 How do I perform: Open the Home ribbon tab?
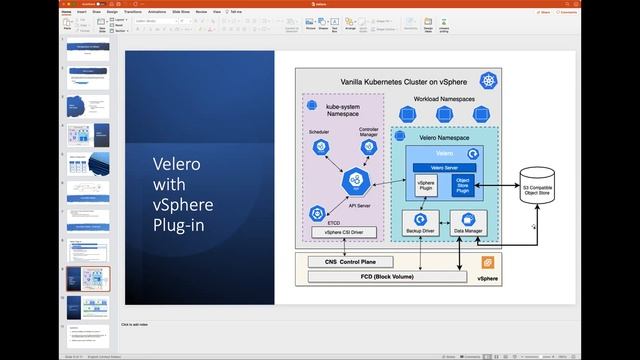click(x=66, y=12)
